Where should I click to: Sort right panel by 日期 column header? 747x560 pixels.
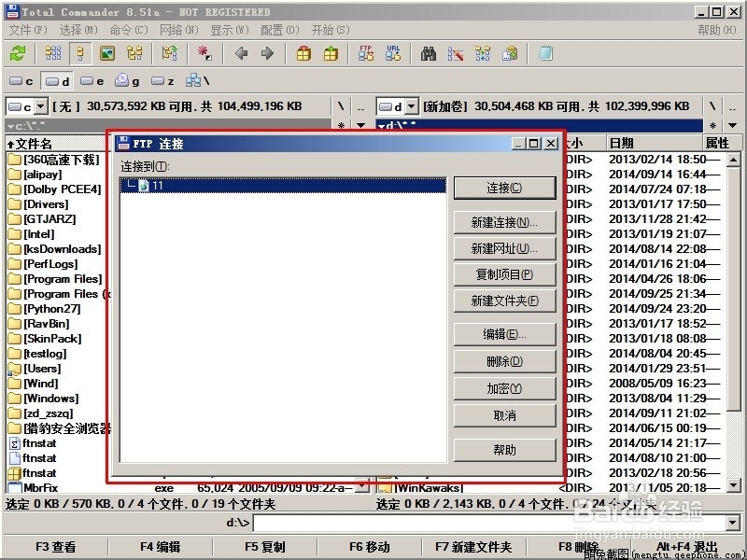pos(655,144)
